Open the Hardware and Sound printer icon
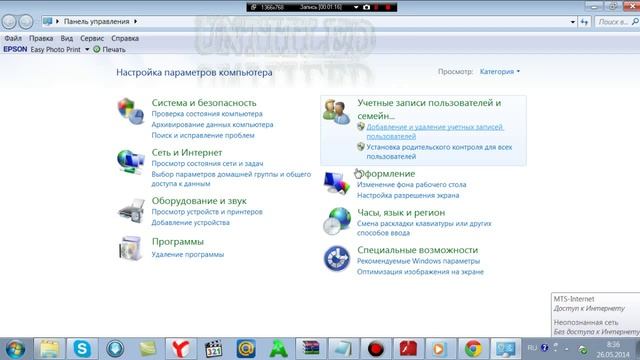Screen dimensions: 640x360 pos(131,211)
